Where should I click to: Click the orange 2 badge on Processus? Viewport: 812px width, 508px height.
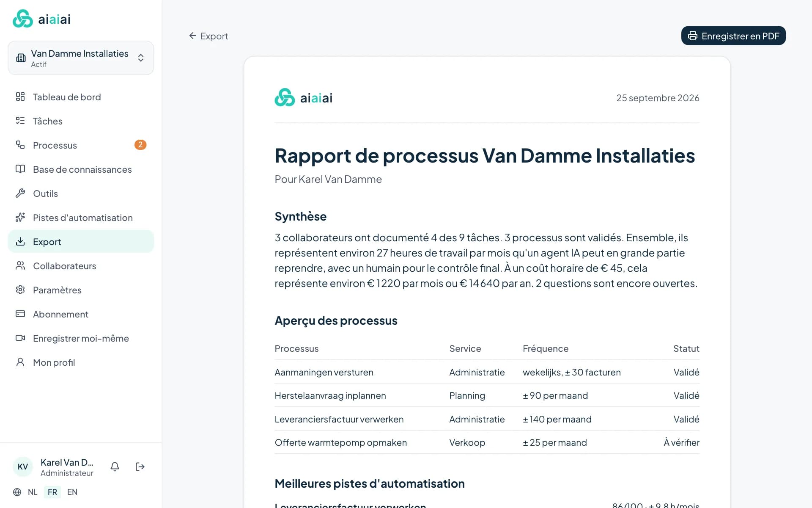click(x=140, y=145)
